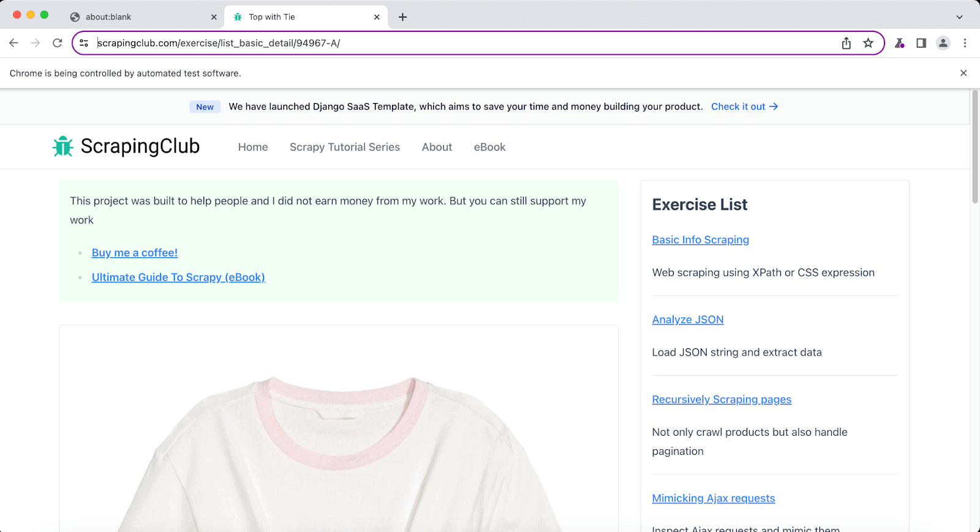Expand the tab search chevron

[959, 17]
